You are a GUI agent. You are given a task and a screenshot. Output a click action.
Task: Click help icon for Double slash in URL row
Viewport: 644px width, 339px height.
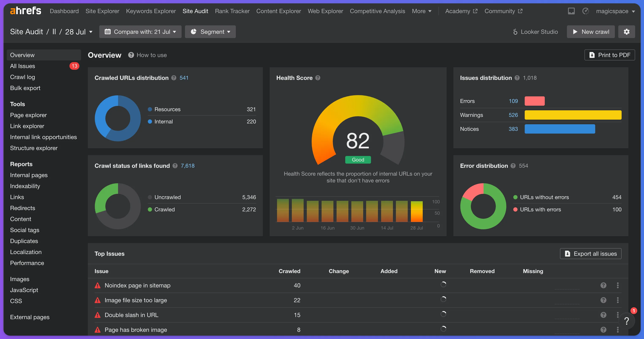pos(603,315)
